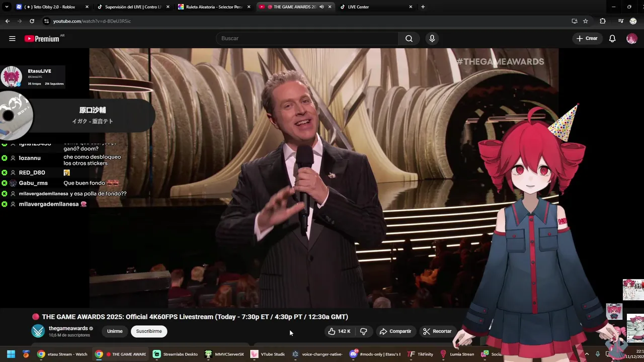Switch to Teto Obby 2.0 Roblox tab
This screenshot has height=362, width=644.
point(52,7)
